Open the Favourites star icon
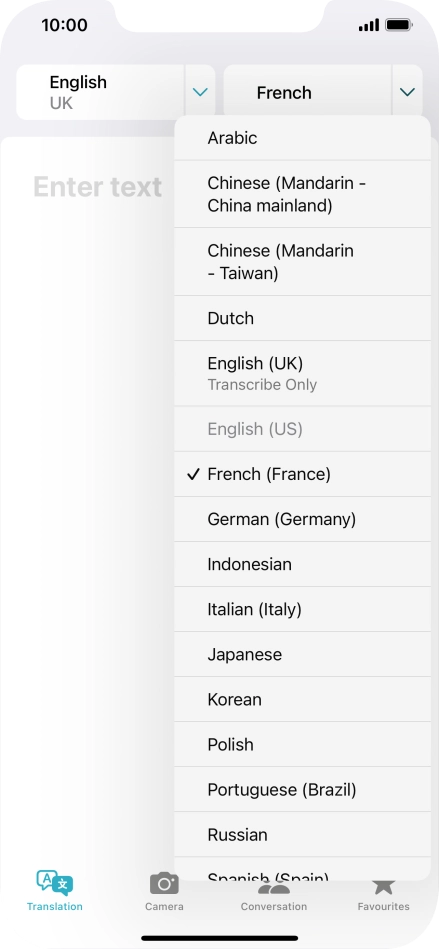This screenshot has width=439, height=949. click(383, 886)
